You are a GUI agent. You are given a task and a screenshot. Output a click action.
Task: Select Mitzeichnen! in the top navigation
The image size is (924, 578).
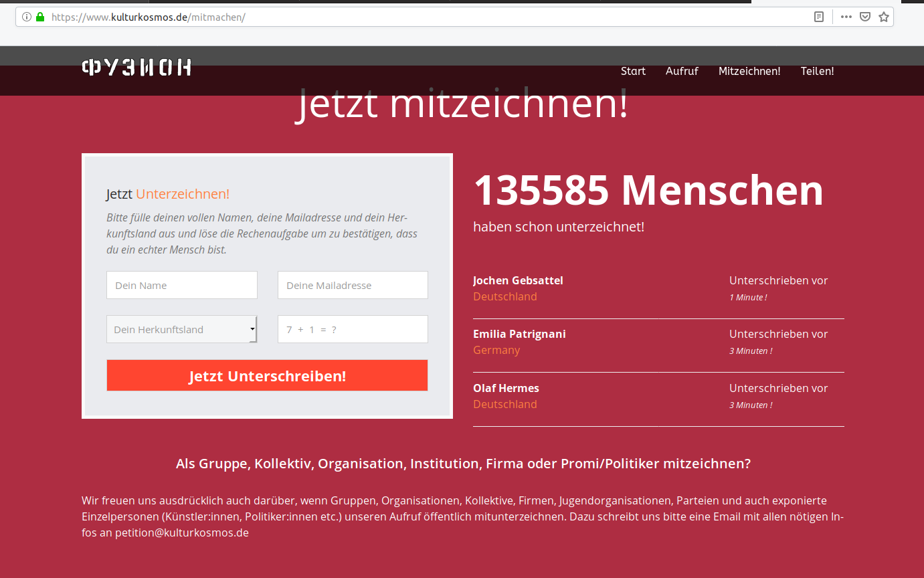749,71
